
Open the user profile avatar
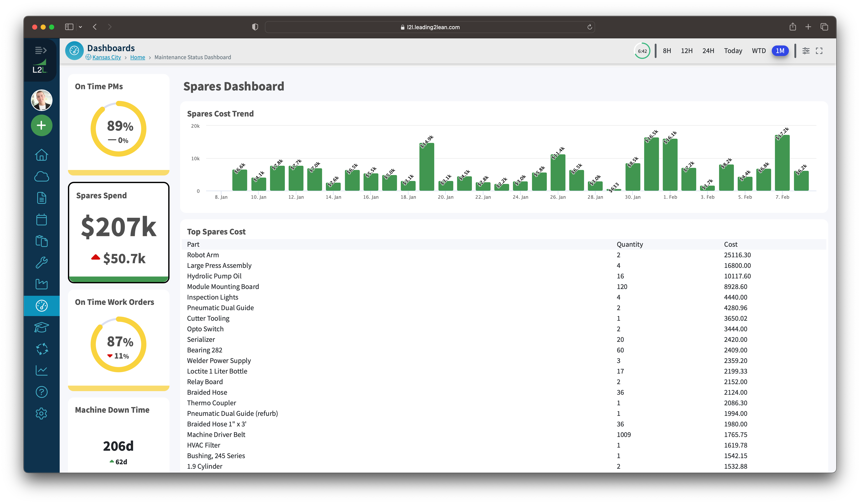[42, 100]
